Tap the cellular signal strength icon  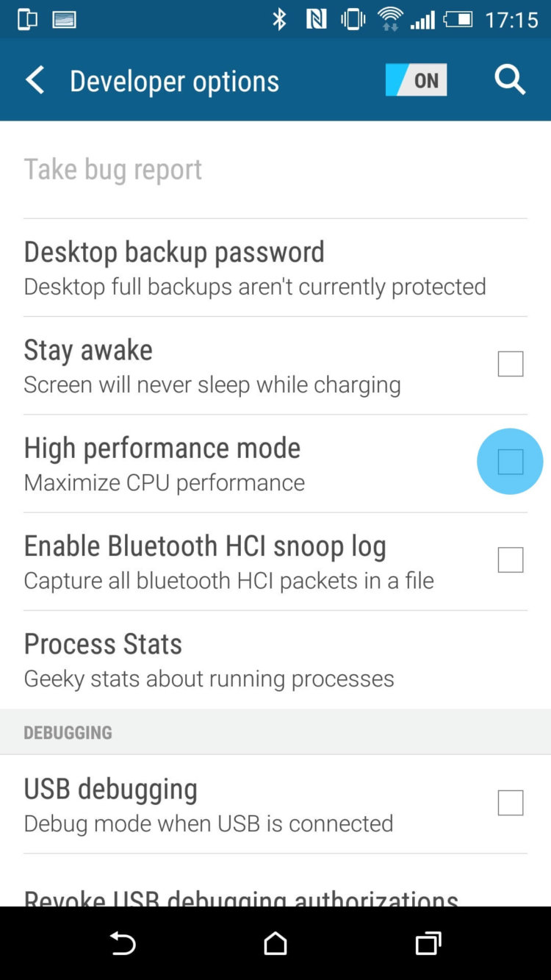point(423,19)
